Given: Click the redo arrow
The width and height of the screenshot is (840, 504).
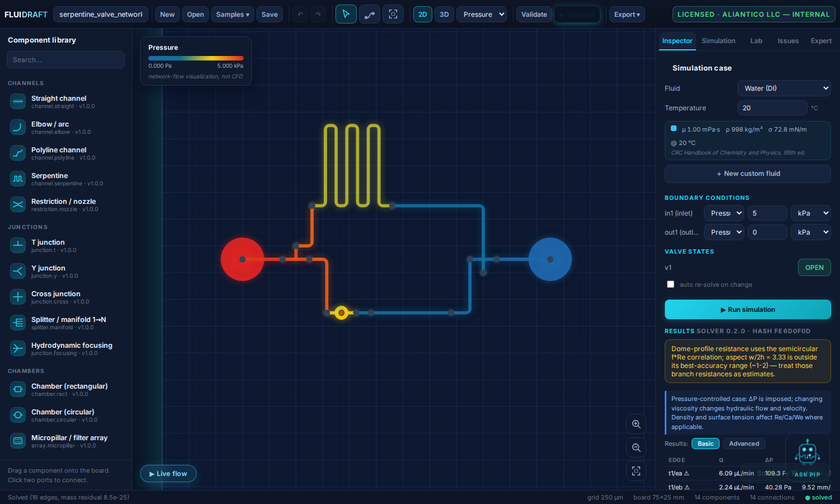Looking at the screenshot, I should point(318,14).
